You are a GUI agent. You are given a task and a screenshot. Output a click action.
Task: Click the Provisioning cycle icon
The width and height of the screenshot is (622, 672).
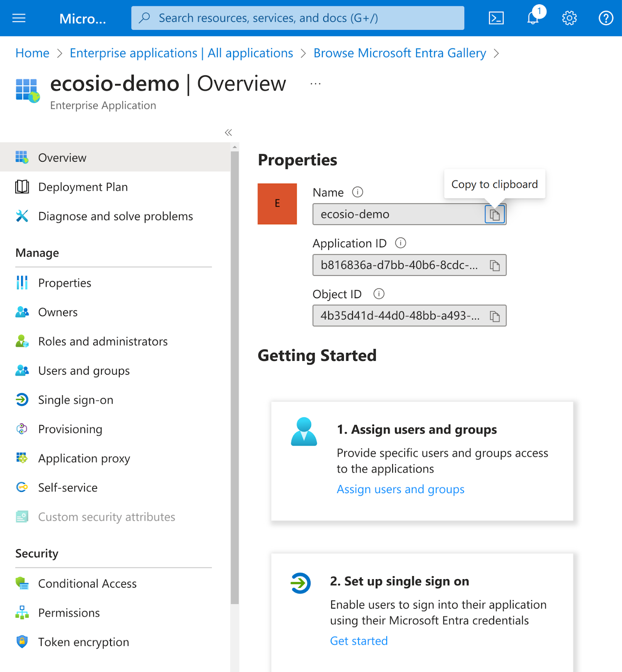pyautogui.click(x=22, y=429)
